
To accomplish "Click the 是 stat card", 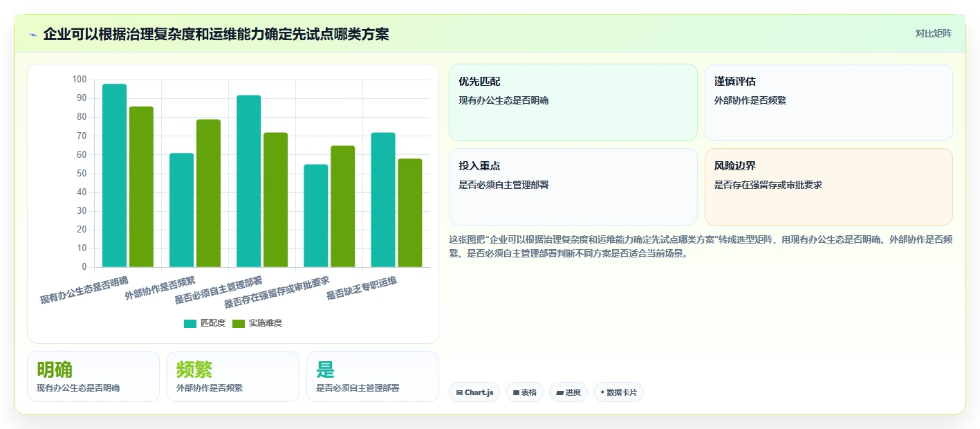I will [373, 376].
